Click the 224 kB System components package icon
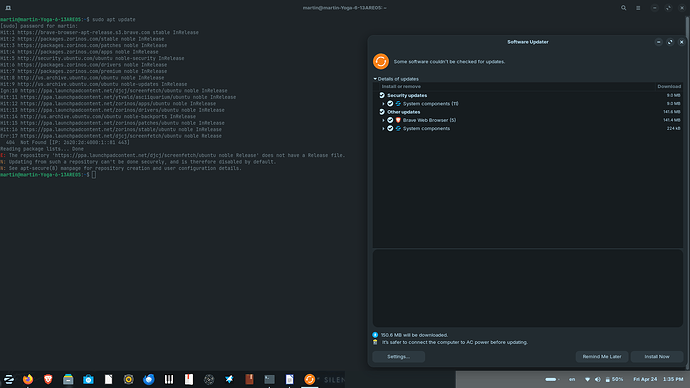 pyautogui.click(x=398, y=128)
